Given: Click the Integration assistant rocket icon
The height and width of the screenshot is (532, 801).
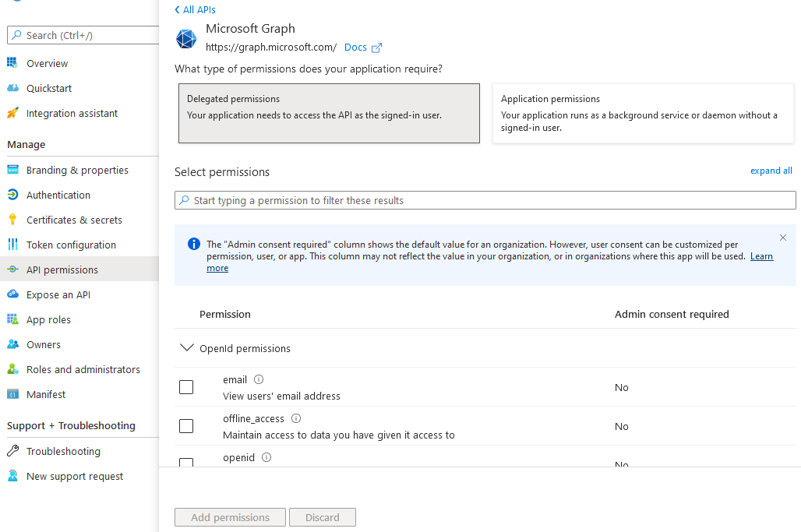Looking at the screenshot, I should (12, 113).
